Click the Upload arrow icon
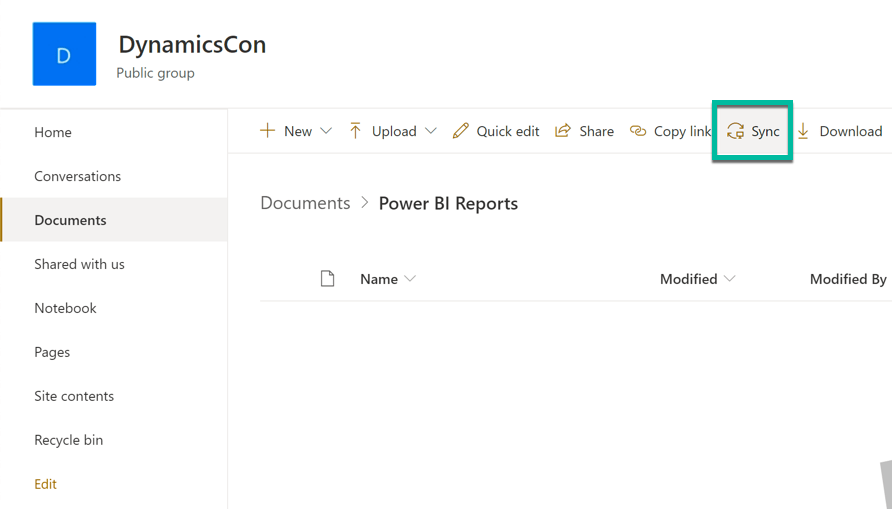 pos(355,131)
